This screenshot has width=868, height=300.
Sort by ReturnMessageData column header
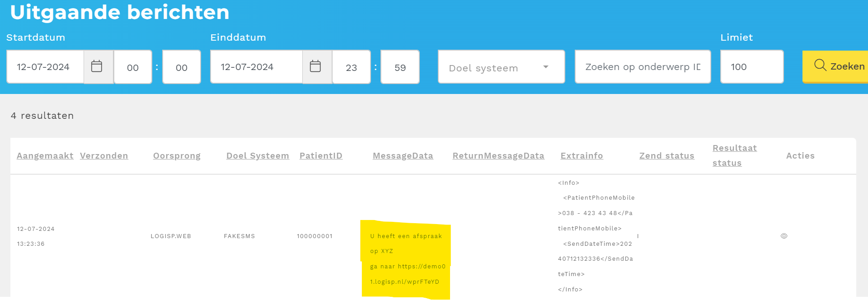(x=498, y=156)
